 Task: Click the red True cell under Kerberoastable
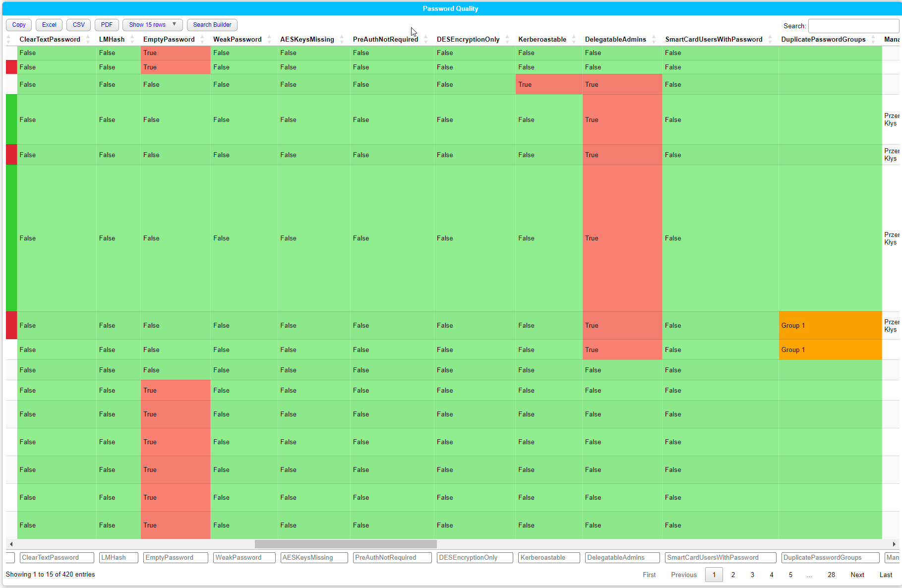[x=549, y=84]
